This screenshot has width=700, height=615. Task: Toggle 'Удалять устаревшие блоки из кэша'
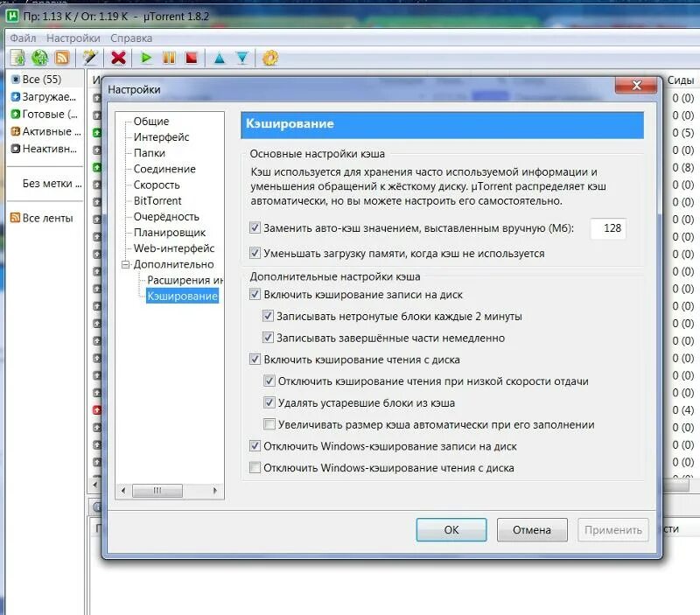pos(269,402)
